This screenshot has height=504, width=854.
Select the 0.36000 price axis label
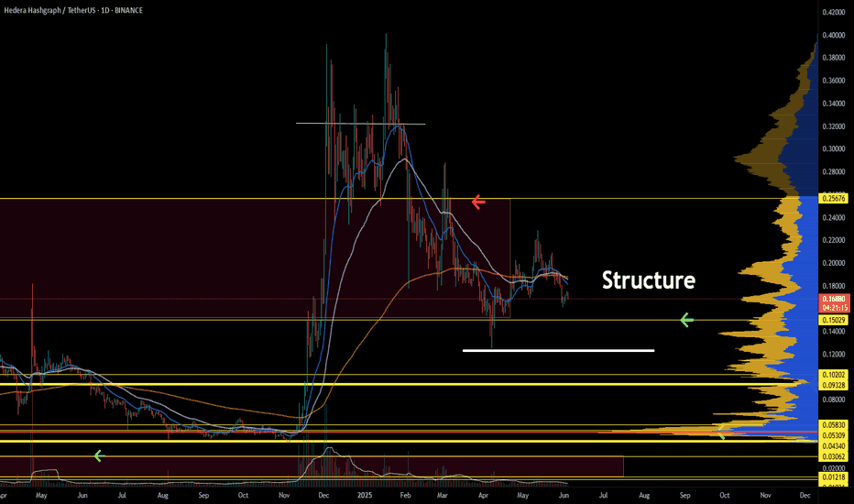[833, 81]
